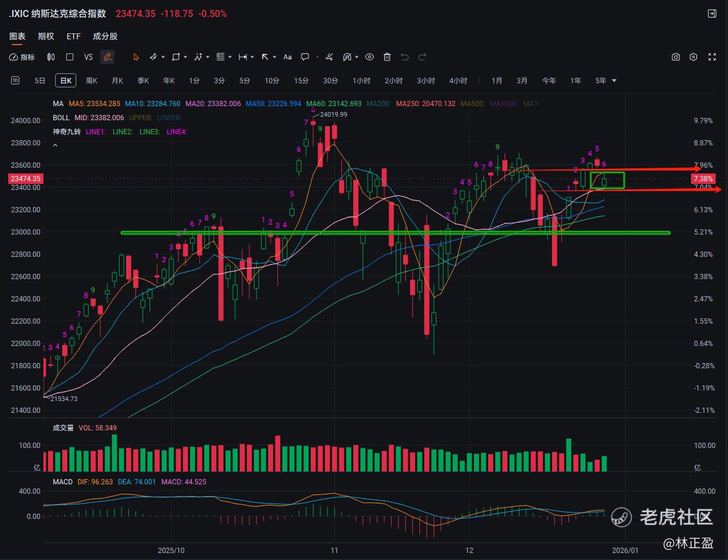This screenshot has width=728, height=560.
Task: Select the 月K monthly period
Action: coord(117,81)
